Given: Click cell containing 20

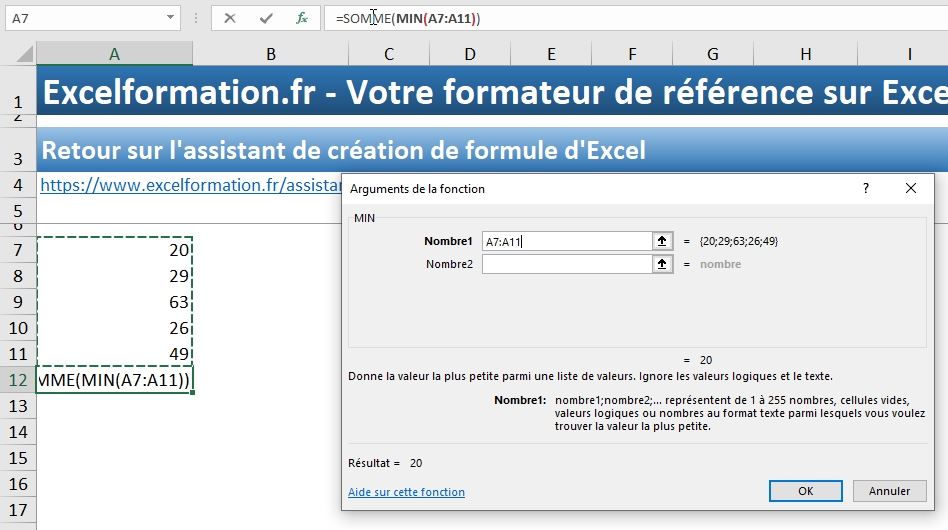Looking at the screenshot, I should pyautogui.click(x=114, y=250).
